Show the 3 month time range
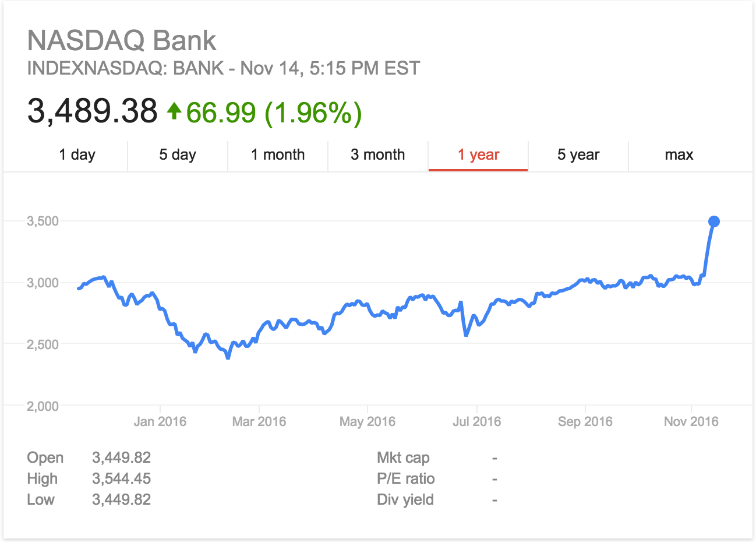Screen dimensions: 756x542 tap(378, 155)
